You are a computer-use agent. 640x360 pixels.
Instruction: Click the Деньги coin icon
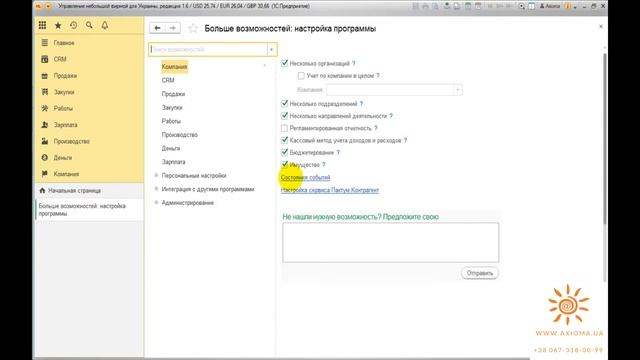(x=44, y=158)
